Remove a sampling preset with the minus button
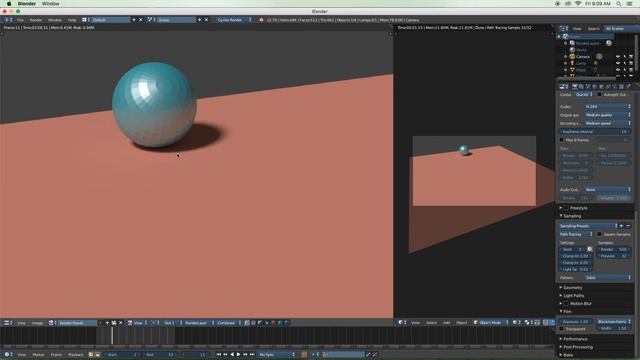 [x=628, y=226]
